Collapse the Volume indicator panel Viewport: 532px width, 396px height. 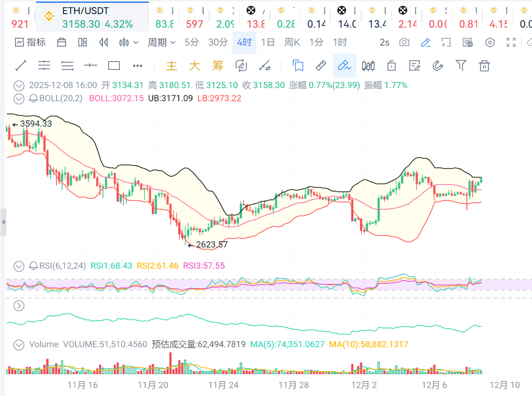19,345
